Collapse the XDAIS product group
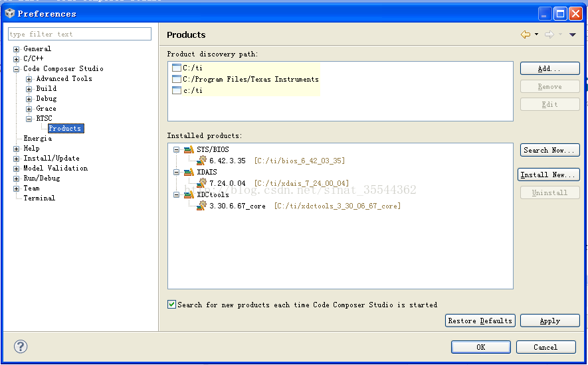The height and width of the screenshot is (365, 588). [176, 173]
